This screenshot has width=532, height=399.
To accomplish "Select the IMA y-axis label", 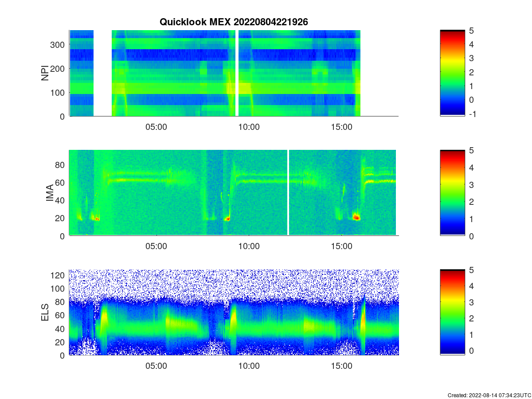I will [x=50, y=193].
